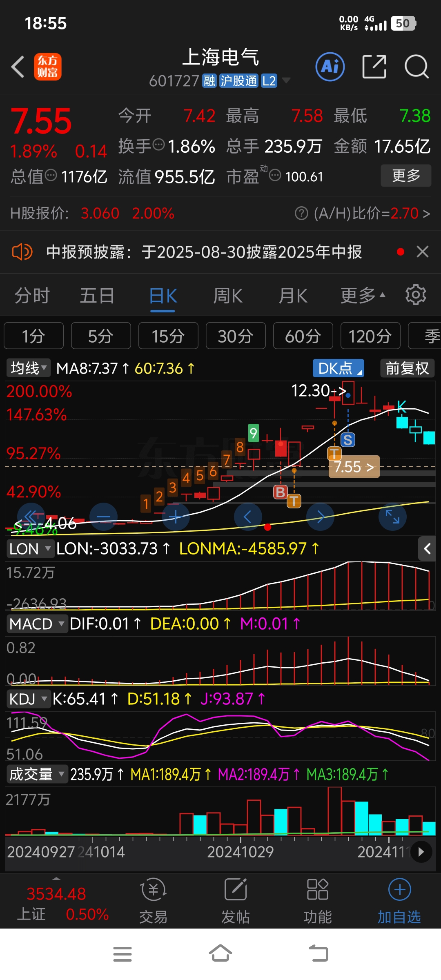Open the 成交量 indicator dropdown
The width and height of the screenshot is (441, 980).
click(37, 774)
